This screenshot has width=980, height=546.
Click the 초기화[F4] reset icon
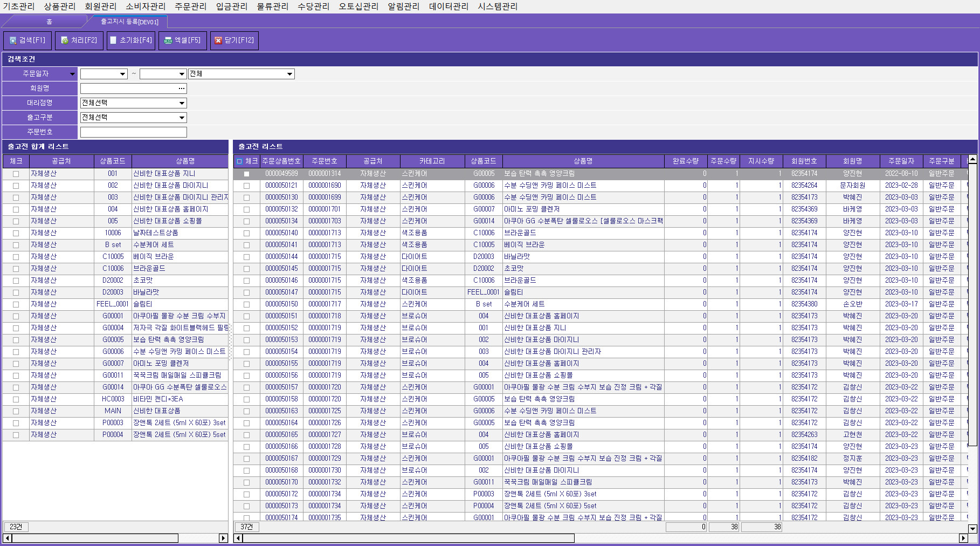[113, 40]
